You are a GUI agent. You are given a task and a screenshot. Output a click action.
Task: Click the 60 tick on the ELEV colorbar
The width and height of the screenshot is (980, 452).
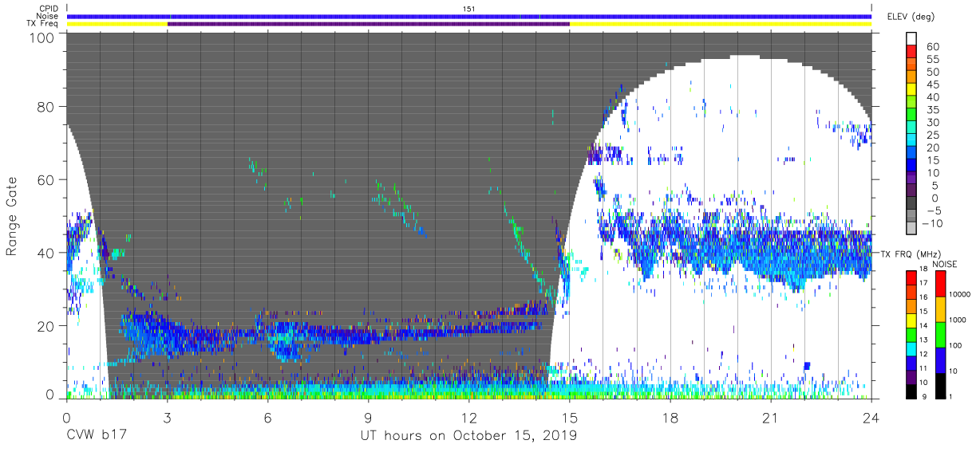(932, 47)
